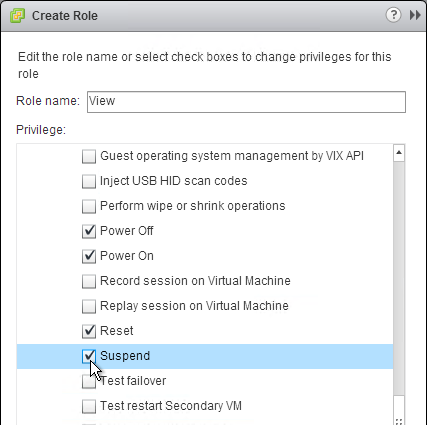Click the scrollbar up arrow
The image size is (427, 425).
coord(399,153)
